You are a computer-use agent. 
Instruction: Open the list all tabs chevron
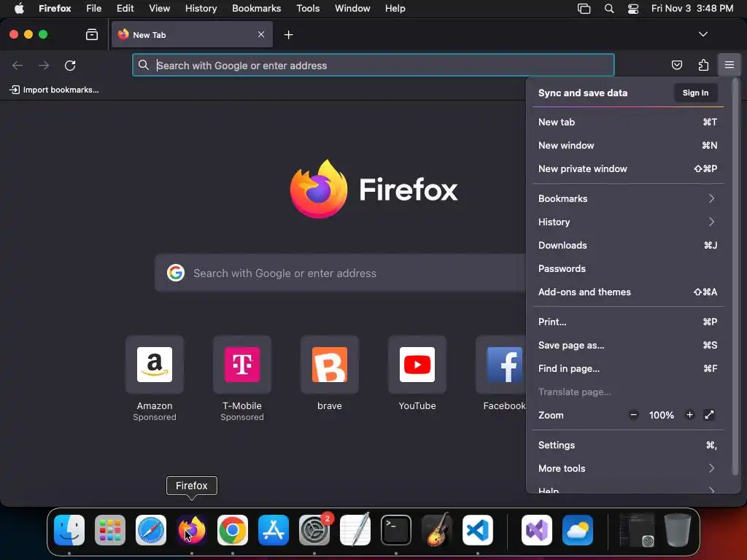tap(703, 34)
